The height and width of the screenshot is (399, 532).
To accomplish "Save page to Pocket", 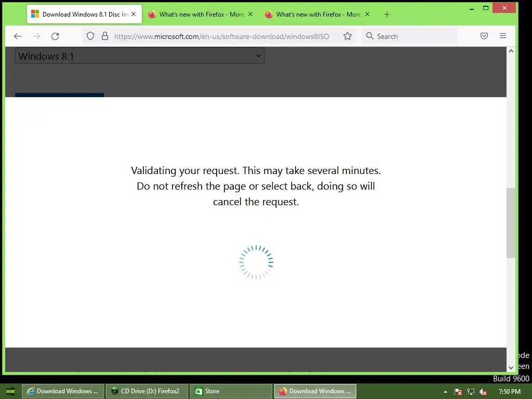I will click(x=484, y=36).
